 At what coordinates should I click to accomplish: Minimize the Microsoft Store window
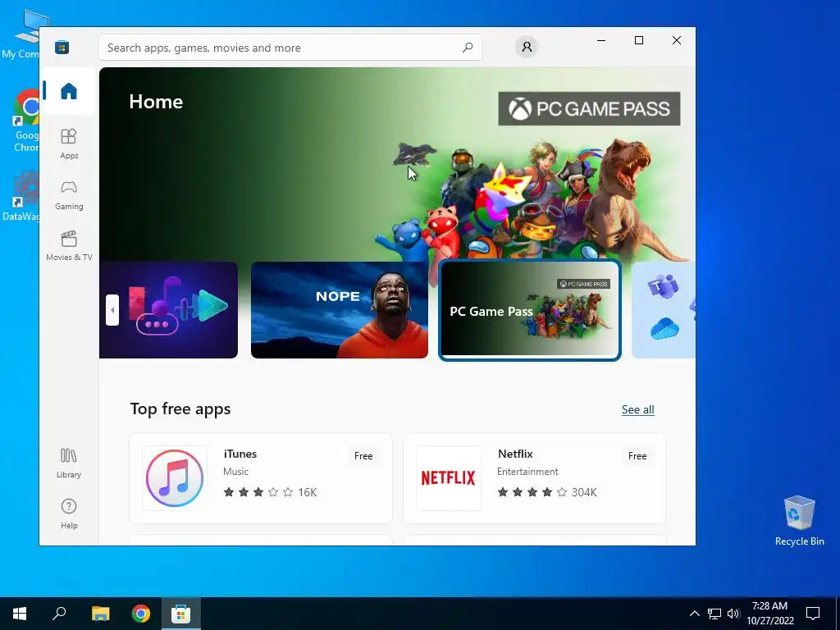coord(601,40)
